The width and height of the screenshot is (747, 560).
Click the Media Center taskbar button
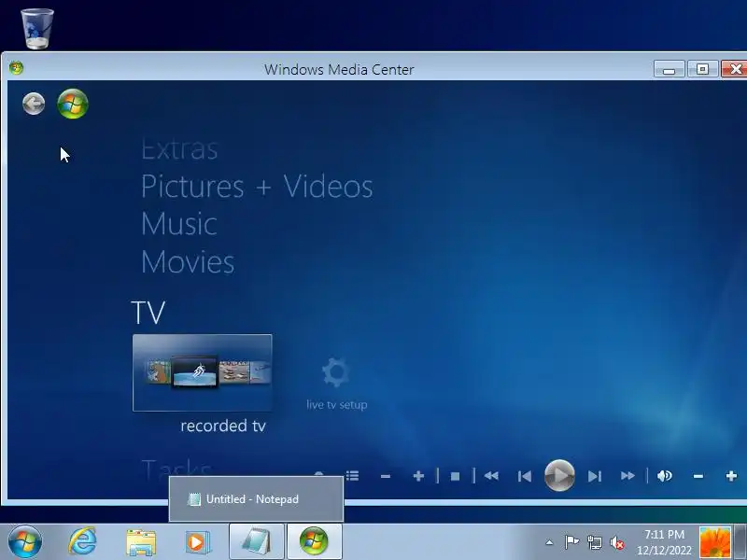click(x=314, y=542)
